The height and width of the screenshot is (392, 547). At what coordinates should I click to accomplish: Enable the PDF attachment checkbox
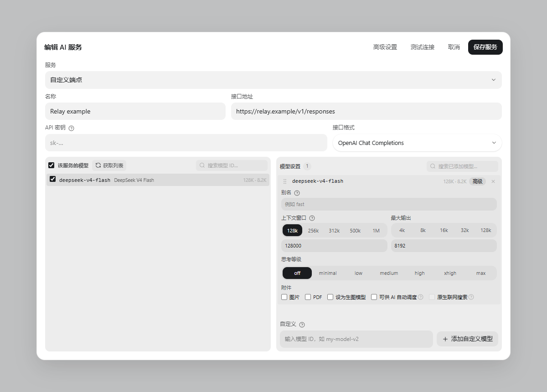308,297
